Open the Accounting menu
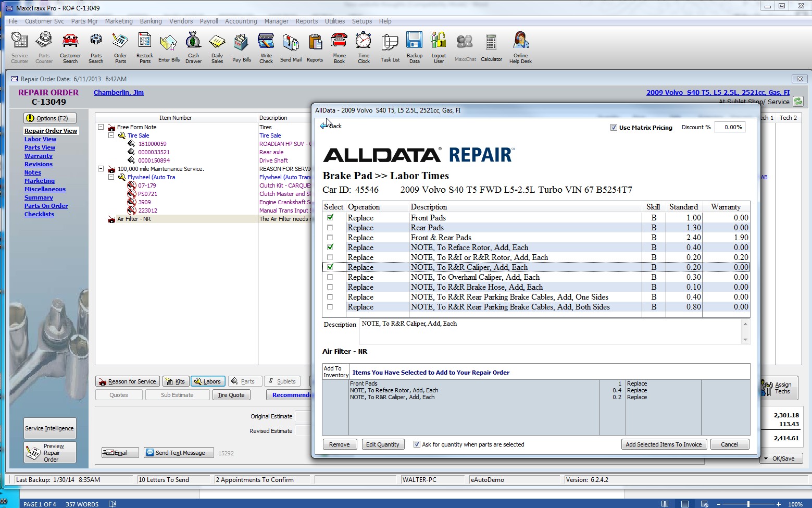This screenshot has height=508, width=812. click(241, 21)
